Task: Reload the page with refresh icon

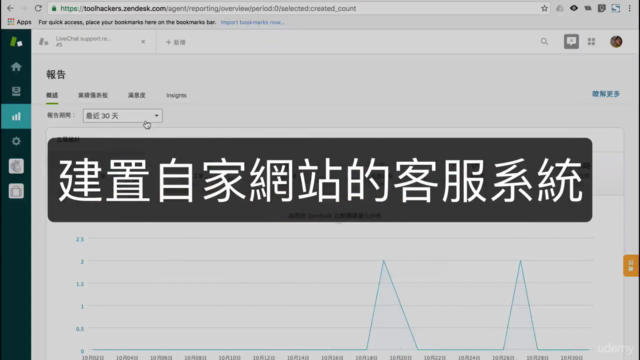Action: [x=38, y=8]
